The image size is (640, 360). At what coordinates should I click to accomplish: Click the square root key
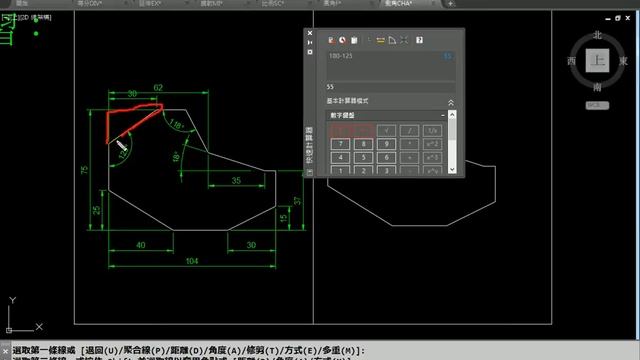386,131
